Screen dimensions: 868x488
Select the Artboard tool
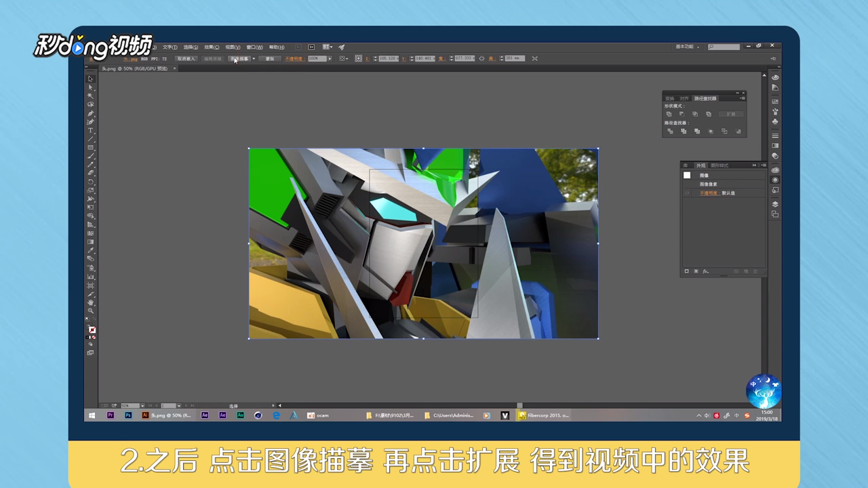pos(91,285)
